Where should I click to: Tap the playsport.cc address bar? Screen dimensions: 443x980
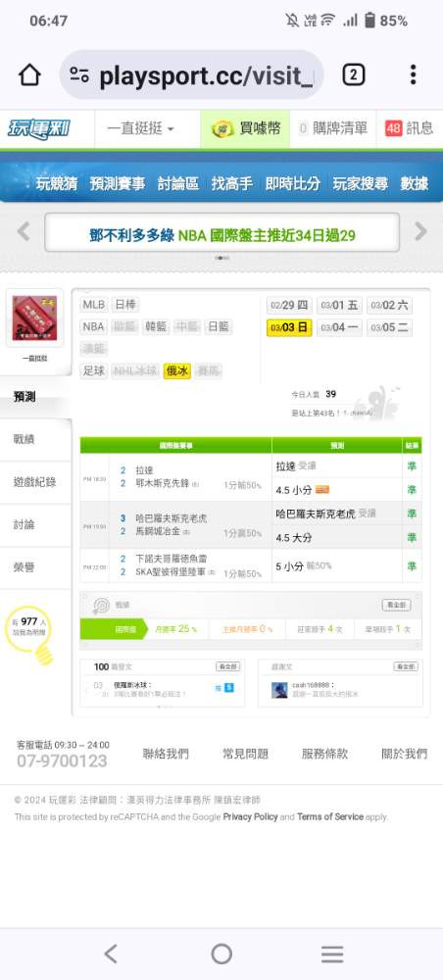pyautogui.click(x=192, y=75)
